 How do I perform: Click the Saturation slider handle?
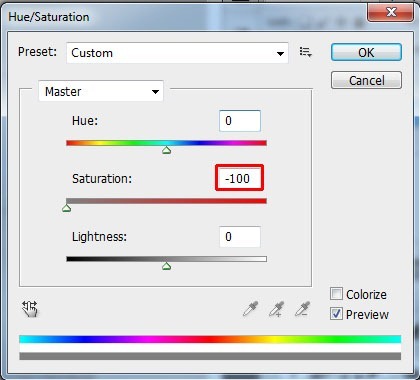(67, 208)
